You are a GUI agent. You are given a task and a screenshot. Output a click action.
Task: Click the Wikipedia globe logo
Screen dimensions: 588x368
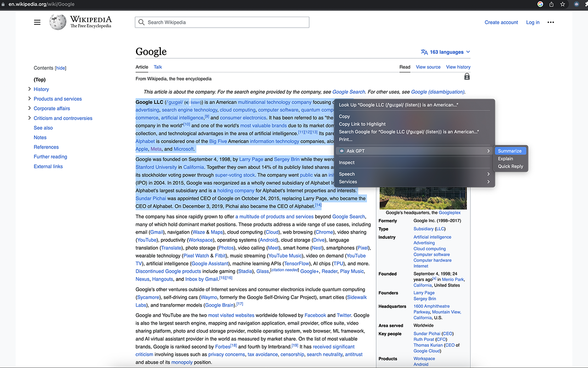pos(58,22)
